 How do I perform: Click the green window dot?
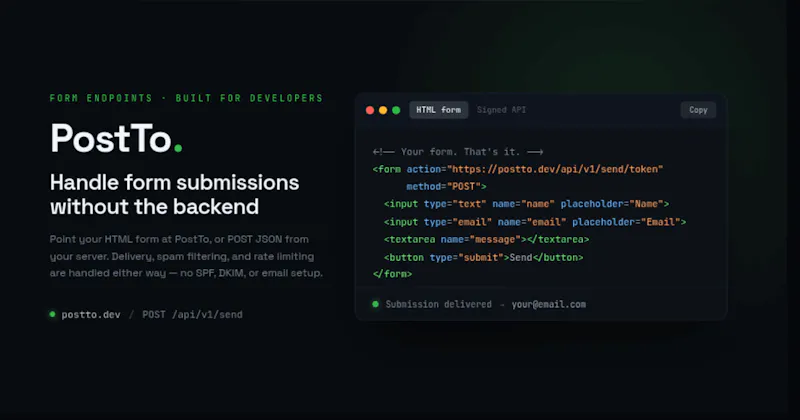point(396,110)
